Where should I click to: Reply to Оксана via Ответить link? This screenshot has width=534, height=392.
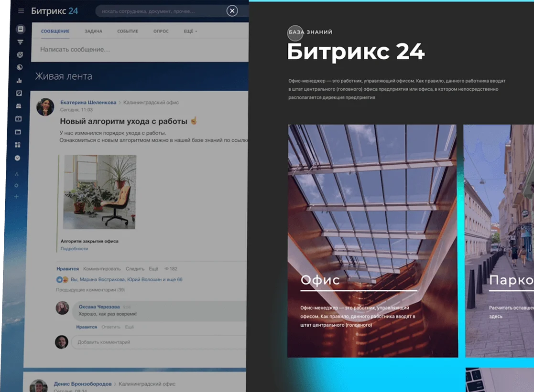[111, 327]
